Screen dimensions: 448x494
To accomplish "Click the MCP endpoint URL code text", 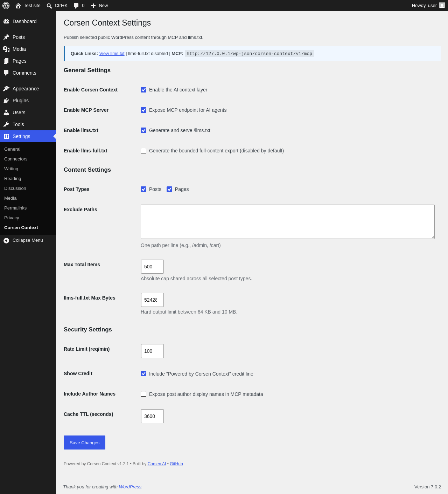I will [249, 54].
